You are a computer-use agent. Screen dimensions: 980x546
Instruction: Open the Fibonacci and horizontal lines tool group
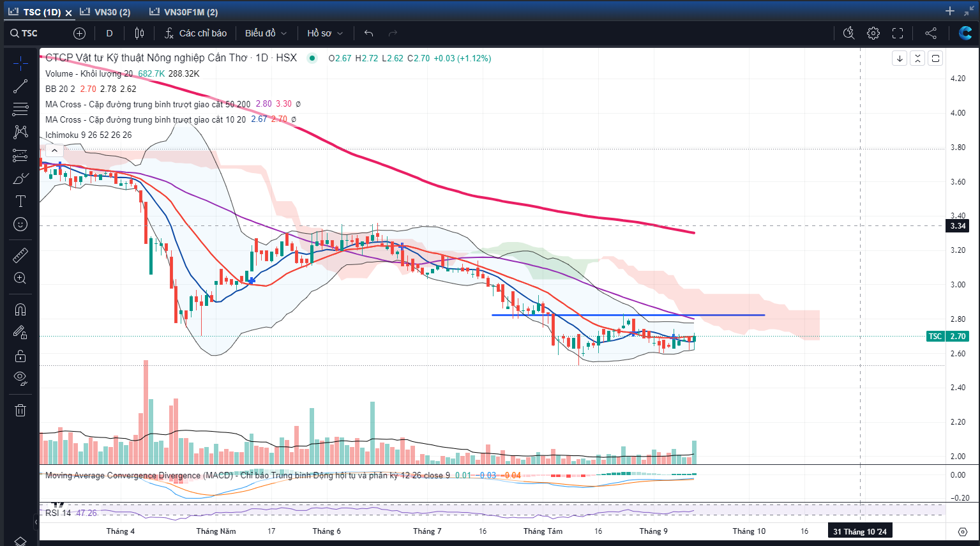click(x=20, y=109)
